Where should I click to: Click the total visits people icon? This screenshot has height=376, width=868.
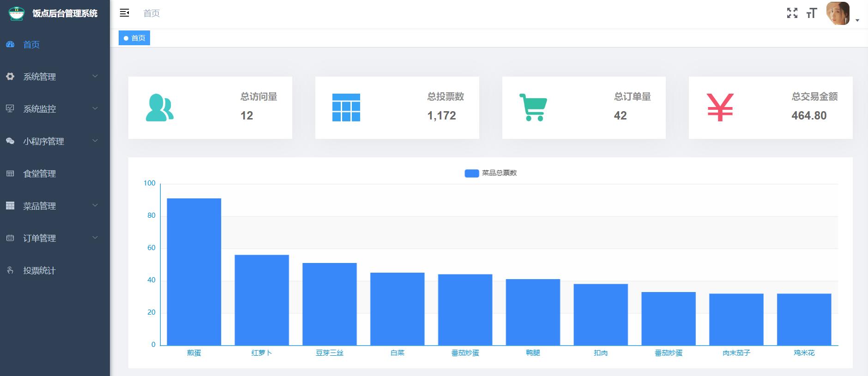pos(159,107)
